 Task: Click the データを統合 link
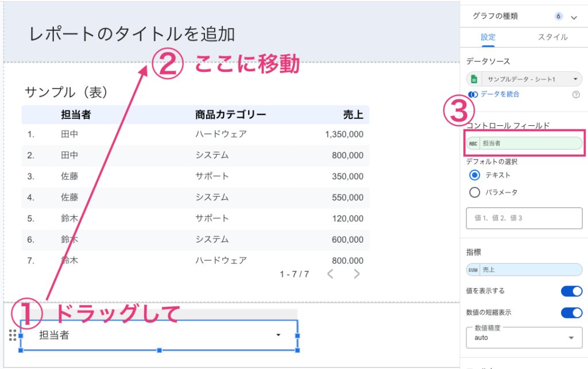(500, 94)
